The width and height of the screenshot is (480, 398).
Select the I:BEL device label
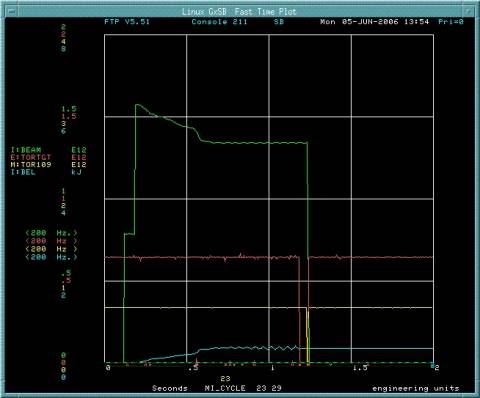coord(23,172)
